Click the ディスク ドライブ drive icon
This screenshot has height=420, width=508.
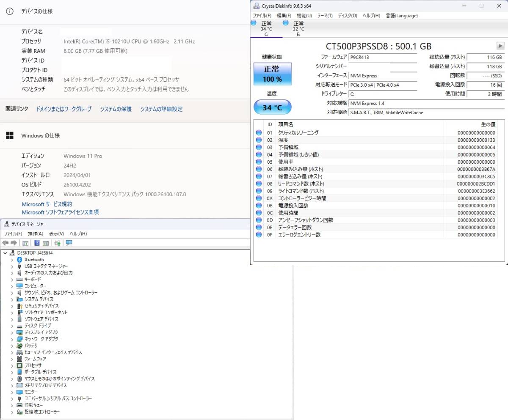tap(19, 326)
